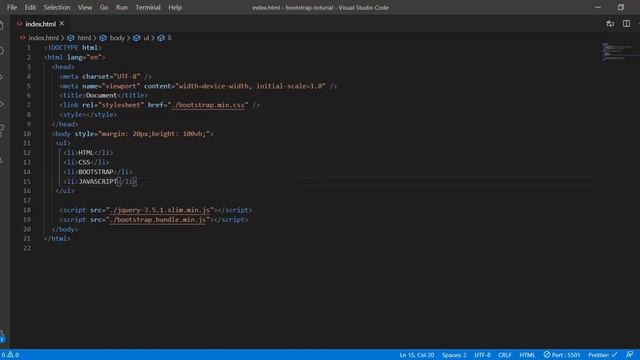
Task: Click the DOCTYPE declaration on line 1
Action: click(x=73, y=48)
